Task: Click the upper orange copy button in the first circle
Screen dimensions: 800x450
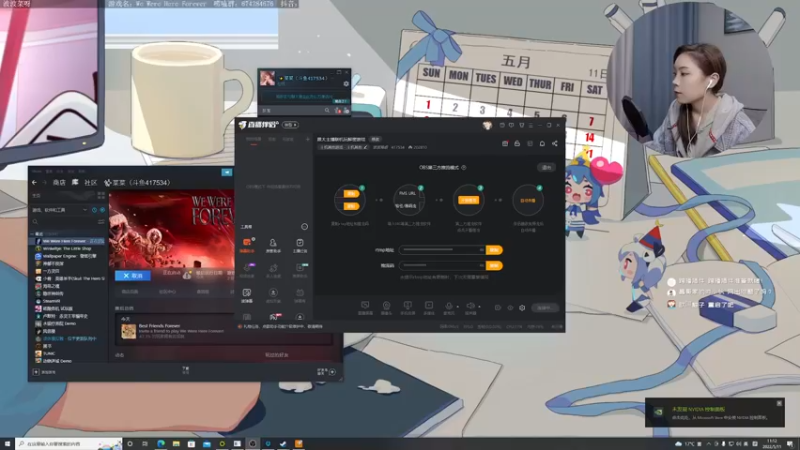Action: pos(351,193)
